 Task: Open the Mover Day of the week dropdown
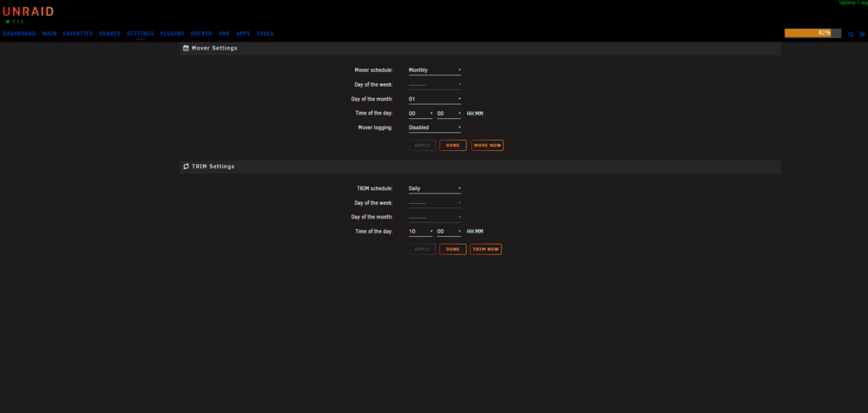click(435, 85)
